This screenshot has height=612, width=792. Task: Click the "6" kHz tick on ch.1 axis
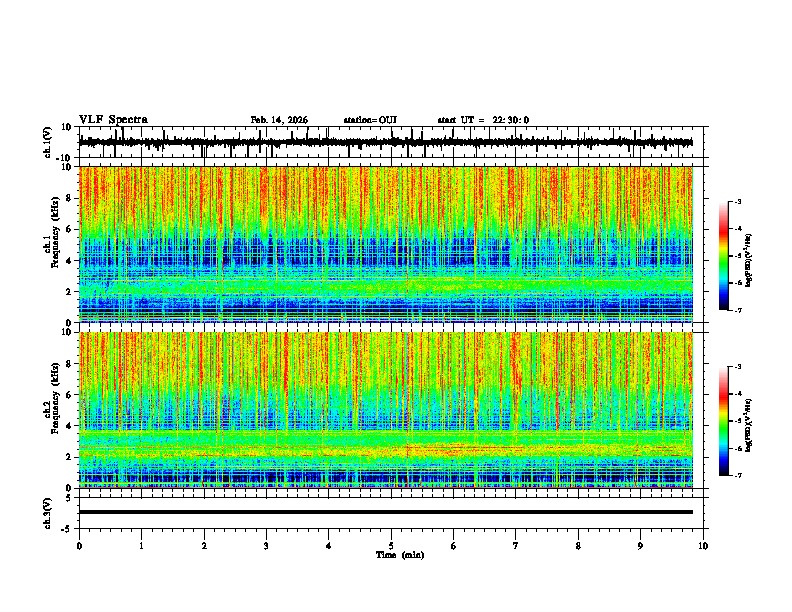70,229
